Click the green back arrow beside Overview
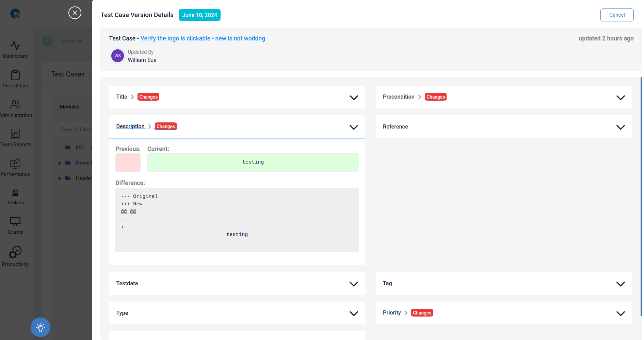This screenshot has width=644, height=340. pyautogui.click(x=47, y=41)
